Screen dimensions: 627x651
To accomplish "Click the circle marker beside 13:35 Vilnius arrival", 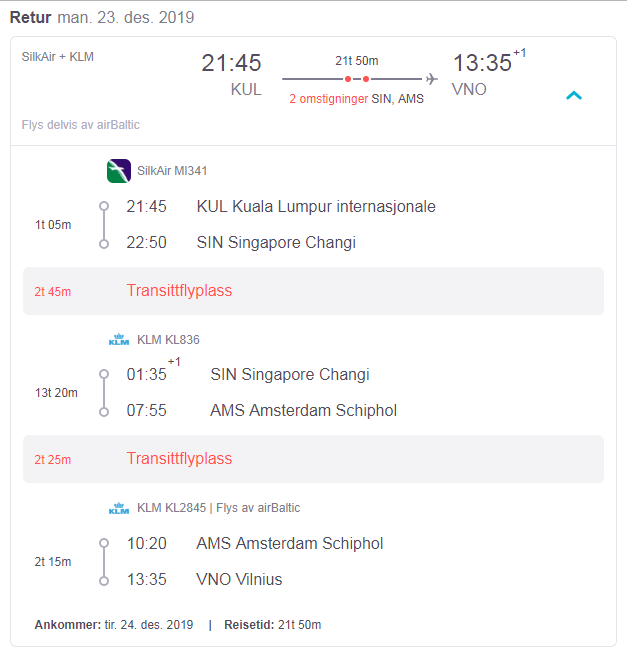I will tap(104, 580).
